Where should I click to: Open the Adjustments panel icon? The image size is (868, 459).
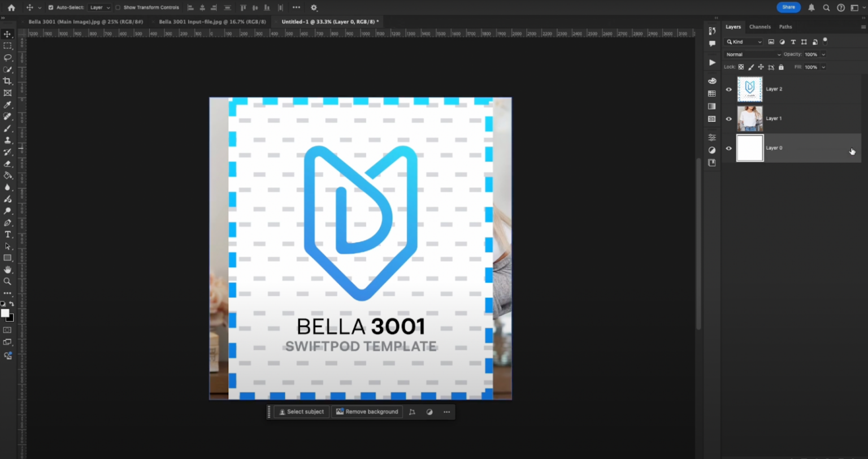(711, 136)
